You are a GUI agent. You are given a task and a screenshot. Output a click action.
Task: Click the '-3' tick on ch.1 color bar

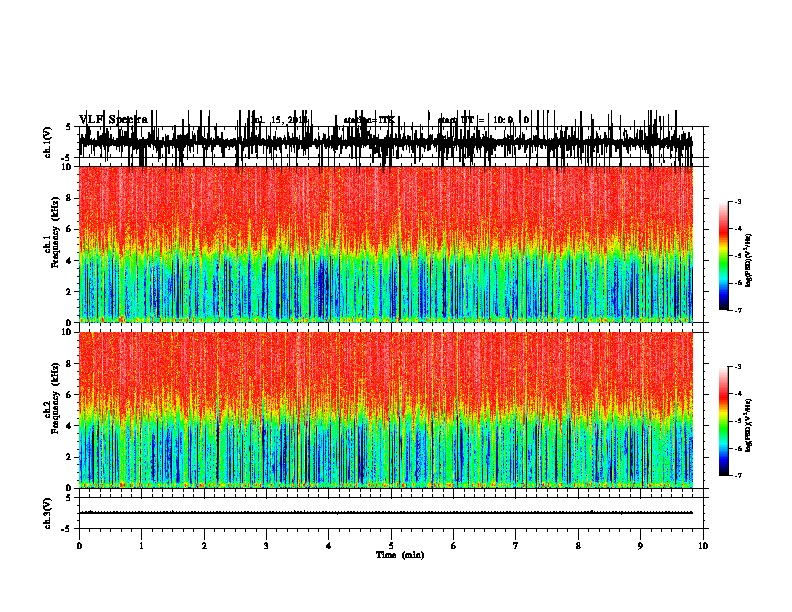[737, 202]
